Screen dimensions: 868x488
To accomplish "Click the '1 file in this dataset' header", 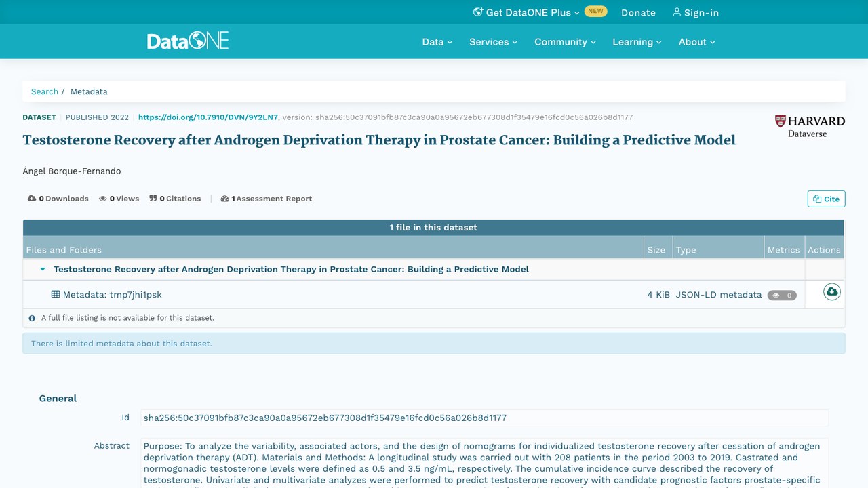I will pos(433,228).
